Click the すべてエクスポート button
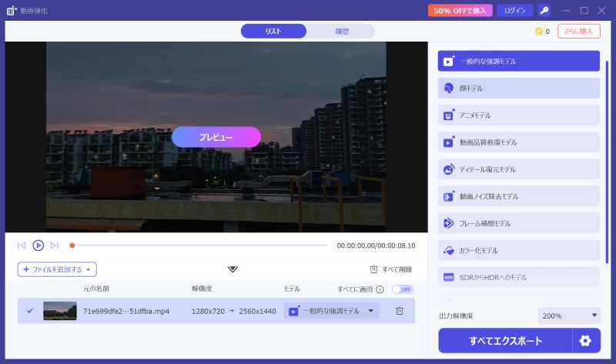The width and height of the screenshot is (616, 364). tap(505, 341)
